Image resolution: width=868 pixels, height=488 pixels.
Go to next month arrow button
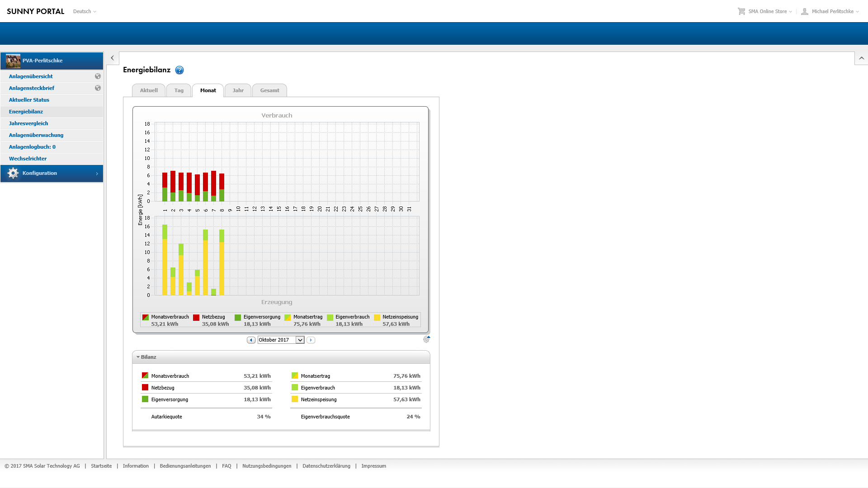[x=311, y=340]
